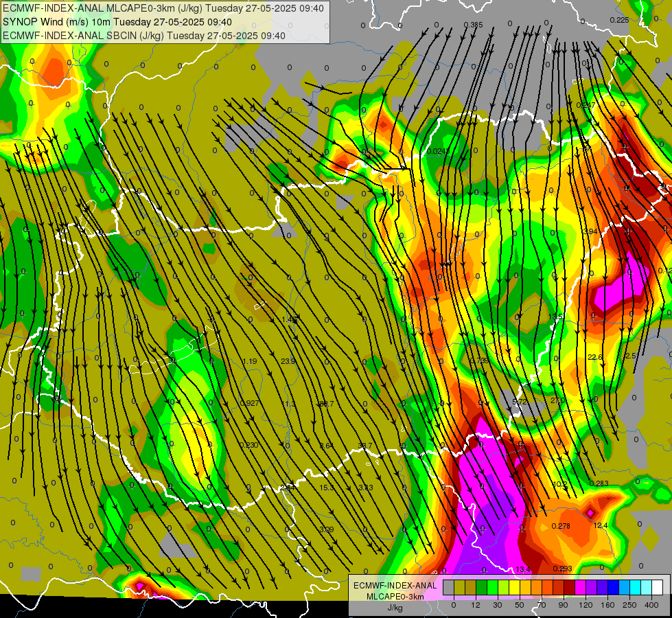Click the bright green legend swatch
The image size is (672, 618).
tap(493, 587)
